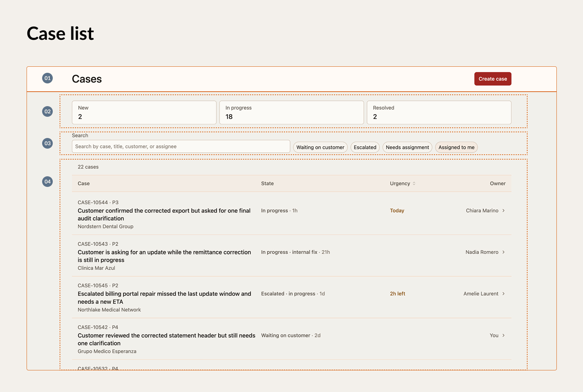Open chevron arrow on Amelie Laurent row
The height and width of the screenshot is (392, 583).
pyautogui.click(x=503, y=294)
